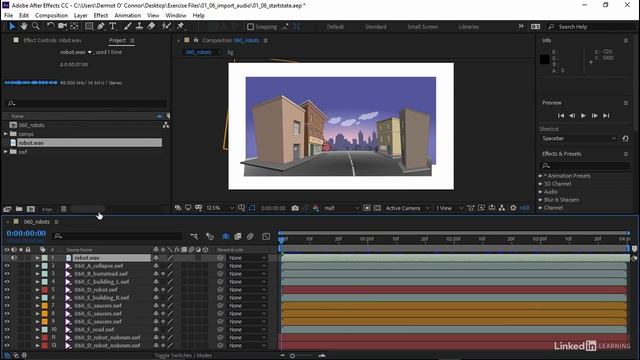Open the timeline Graph Editor
The height and width of the screenshot is (360, 640).
coord(266,236)
